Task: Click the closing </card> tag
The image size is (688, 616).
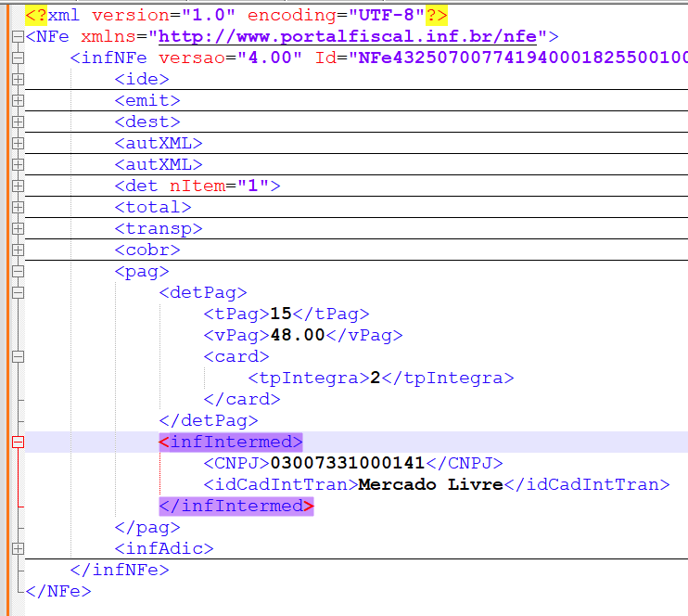Action: click(242, 400)
